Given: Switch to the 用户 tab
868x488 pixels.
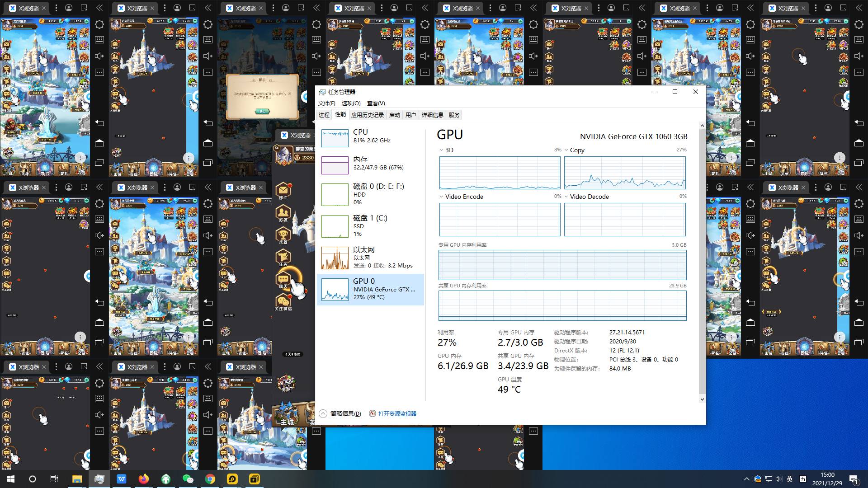Looking at the screenshot, I should (x=411, y=115).
